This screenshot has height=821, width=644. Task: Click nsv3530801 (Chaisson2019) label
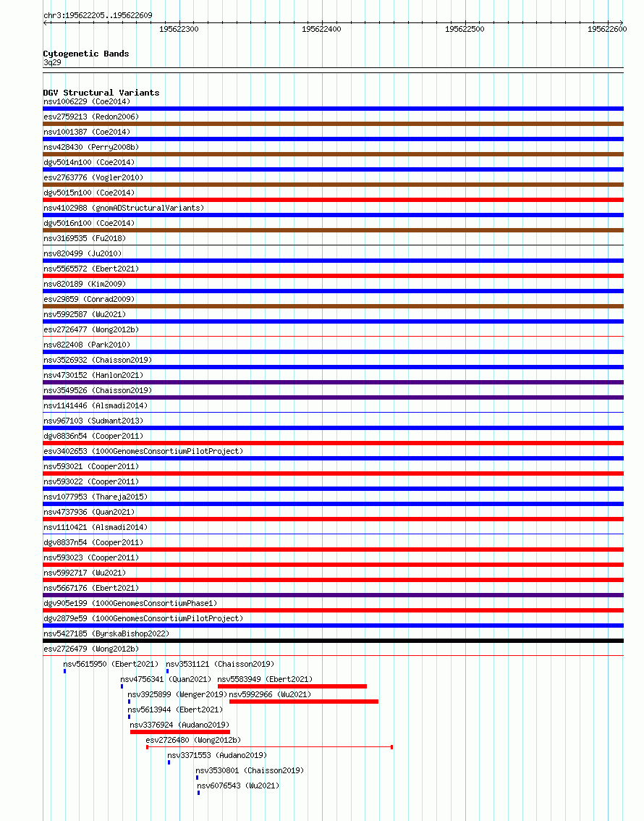pos(250,770)
